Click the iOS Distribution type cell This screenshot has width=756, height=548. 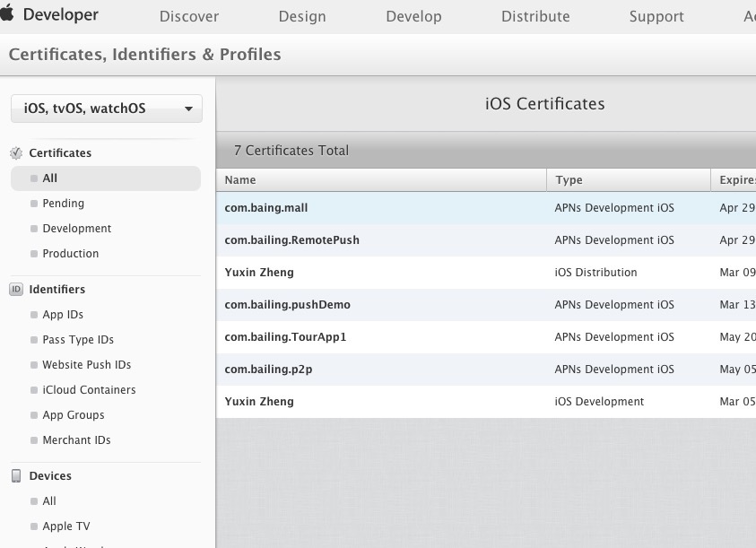(596, 273)
